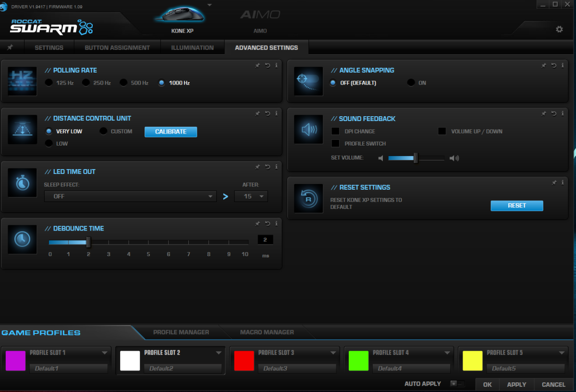Image resolution: width=576 pixels, height=392 pixels.
Task: Set distance control to Custom
Action: 103,131
